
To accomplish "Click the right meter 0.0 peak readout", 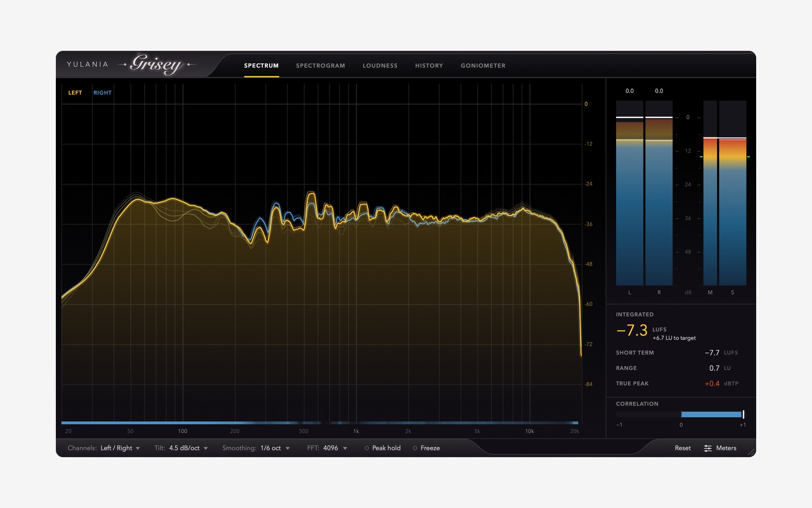I will pos(659,91).
